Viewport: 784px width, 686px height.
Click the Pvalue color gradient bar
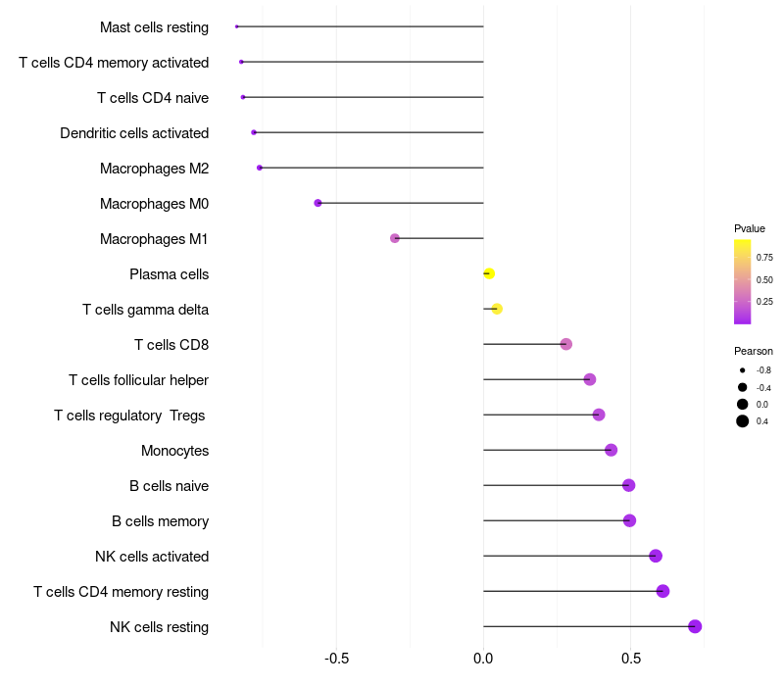742,281
